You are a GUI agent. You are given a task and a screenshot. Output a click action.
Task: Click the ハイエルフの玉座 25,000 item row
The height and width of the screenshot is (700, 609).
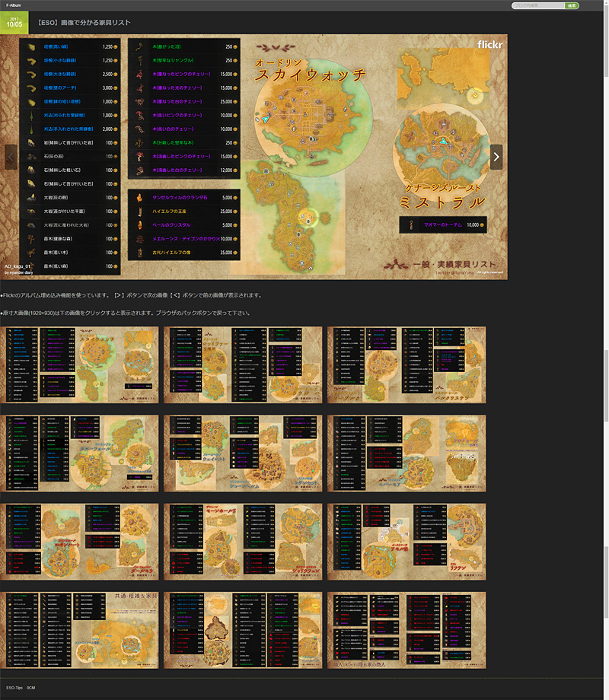pyautogui.click(x=184, y=212)
